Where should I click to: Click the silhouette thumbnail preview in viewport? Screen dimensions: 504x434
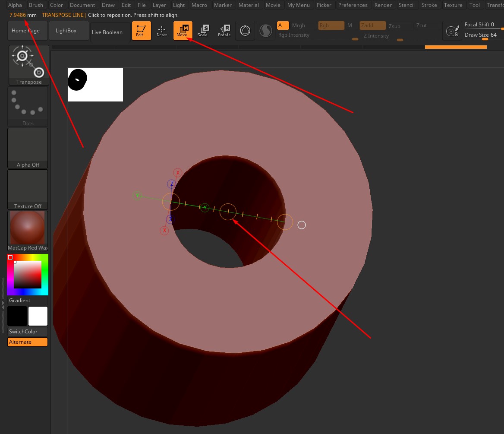coord(95,85)
